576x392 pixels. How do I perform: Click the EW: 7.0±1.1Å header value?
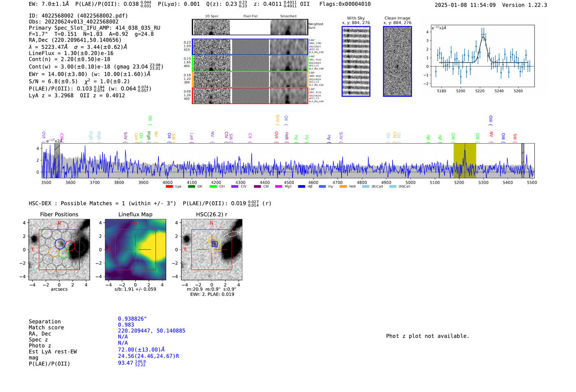click(x=50, y=4)
